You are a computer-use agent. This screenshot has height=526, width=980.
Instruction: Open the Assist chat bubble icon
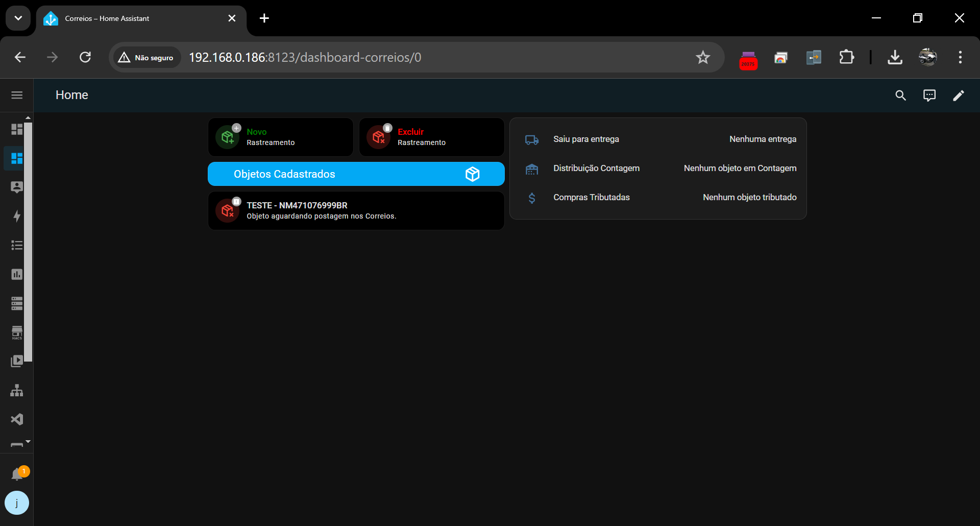tap(929, 95)
